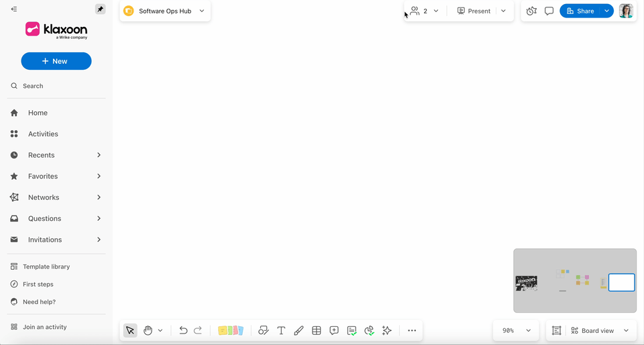Click the blue viewport rectangle in minimap
Screen dimensions: 644x345
[621, 283]
